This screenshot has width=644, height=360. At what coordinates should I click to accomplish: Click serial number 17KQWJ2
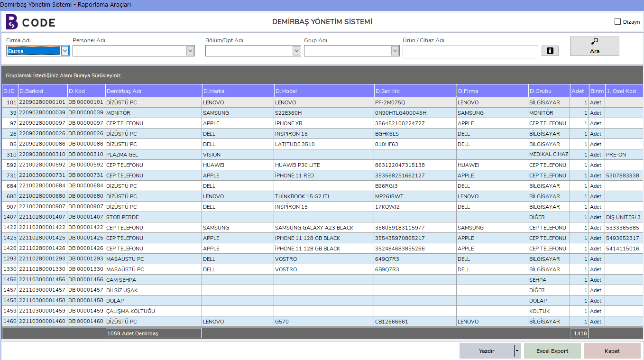click(415, 207)
